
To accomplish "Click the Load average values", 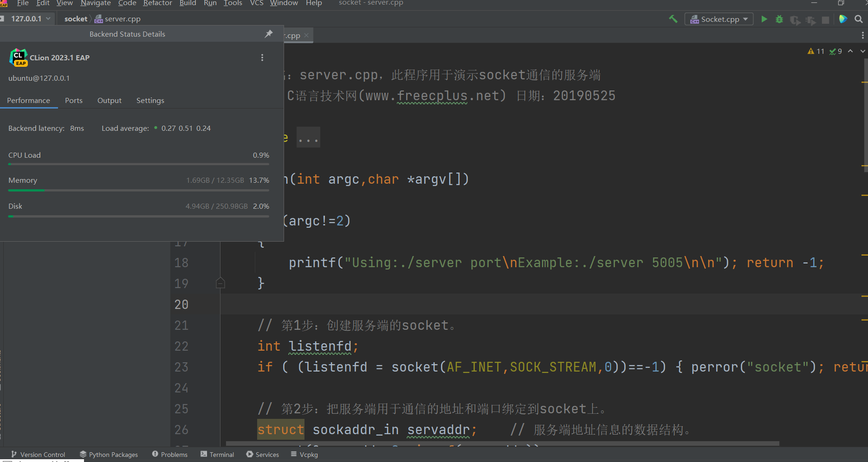I will 186,128.
